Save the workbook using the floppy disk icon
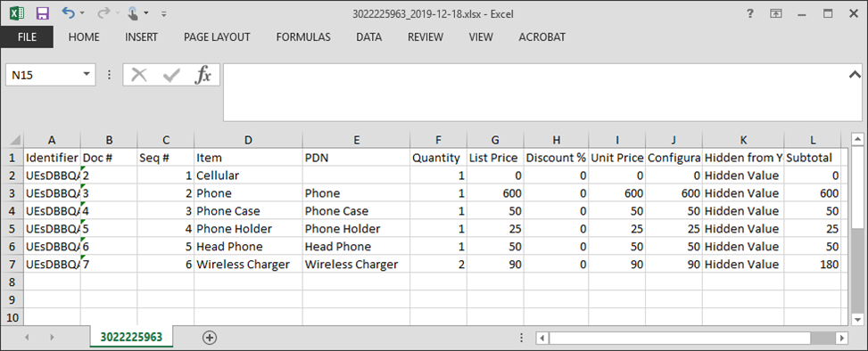Screen dimensions: 868x351 tap(43, 13)
